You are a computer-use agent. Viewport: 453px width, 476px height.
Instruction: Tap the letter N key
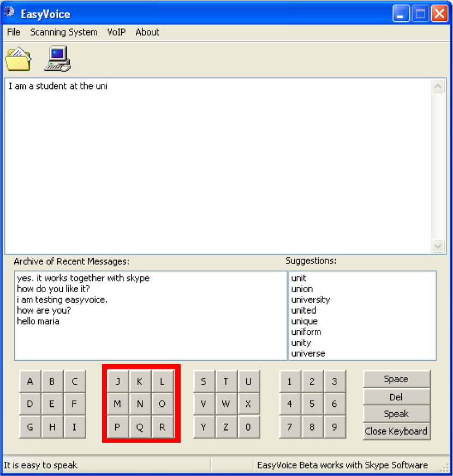140,404
